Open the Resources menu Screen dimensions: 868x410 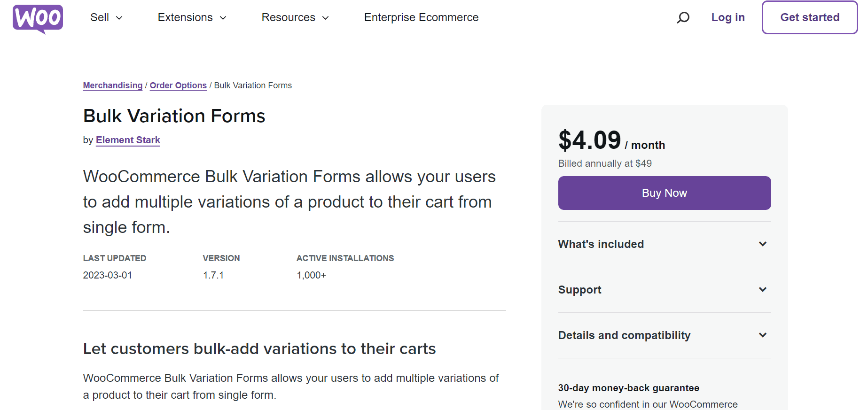coord(295,17)
